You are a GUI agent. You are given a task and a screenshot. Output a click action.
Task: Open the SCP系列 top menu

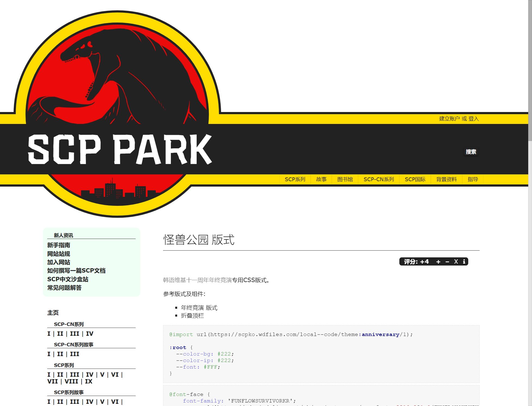click(x=295, y=179)
